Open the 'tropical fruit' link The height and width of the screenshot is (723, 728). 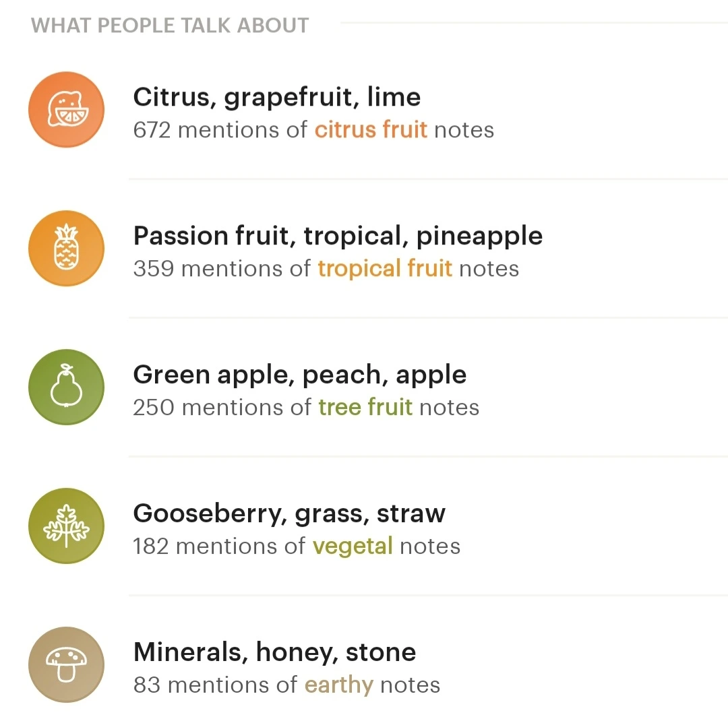384,268
